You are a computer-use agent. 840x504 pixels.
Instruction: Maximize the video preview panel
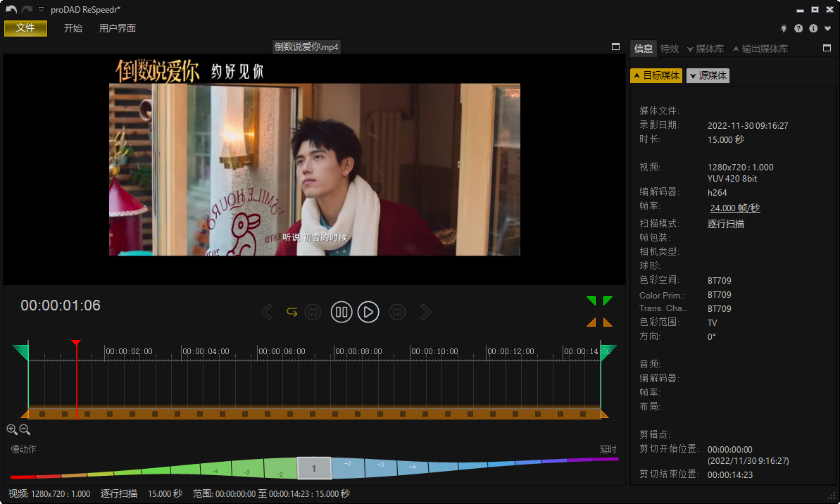click(x=616, y=46)
